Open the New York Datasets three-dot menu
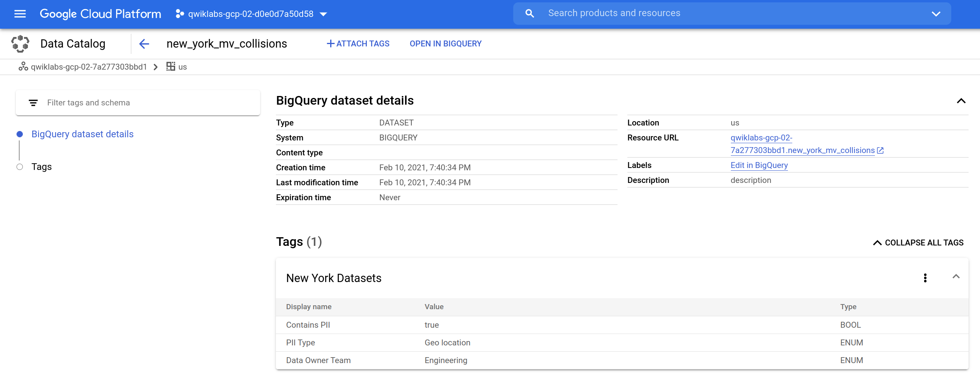This screenshot has height=380, width=980. click(925, 278)
